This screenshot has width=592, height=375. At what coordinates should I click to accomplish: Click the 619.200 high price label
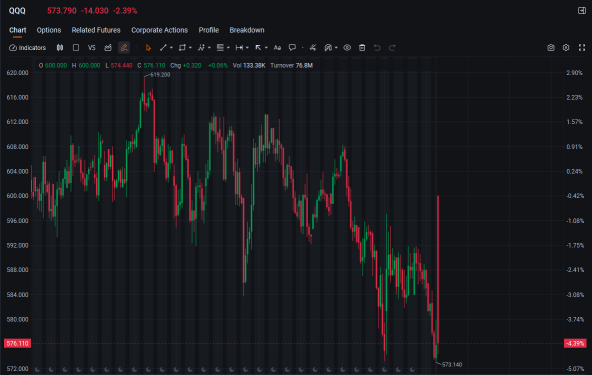click(x=160, y=75)
